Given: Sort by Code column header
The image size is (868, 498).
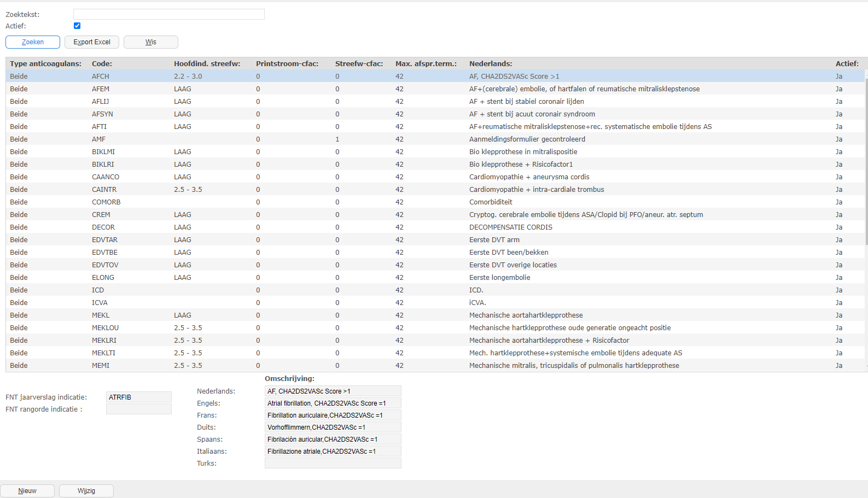Looking at the screenshot, I should pyautogui.click(x=102, y=64).
